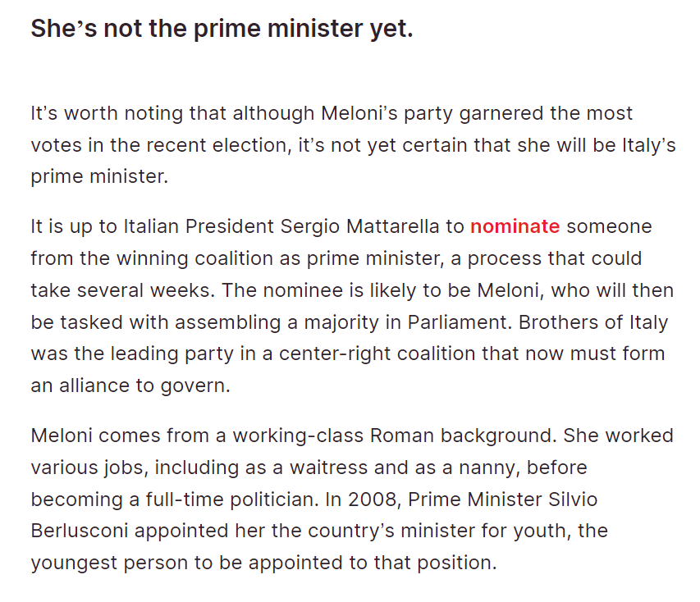The height and width of the screenshot is (602, 700).
Task: Click the heading "She's not the prime minister yet."
Action: click(222, 29)
